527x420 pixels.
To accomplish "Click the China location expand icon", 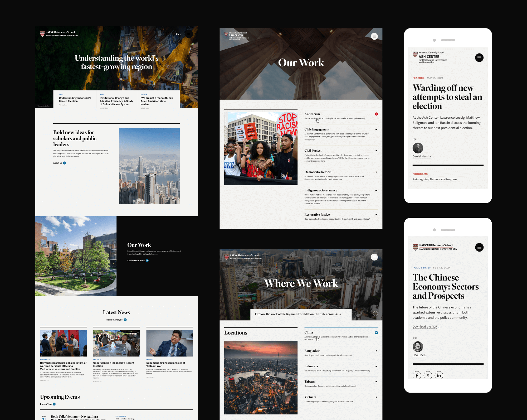I will click(x=376, y=332).
